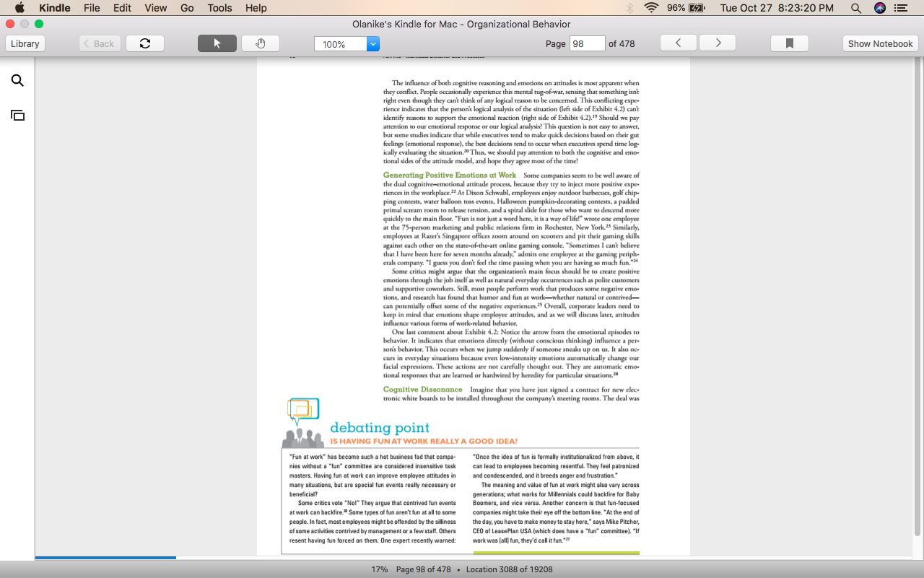924x578 pixels.
Task: Click the 'debating point' title
Action: [380, 428]
